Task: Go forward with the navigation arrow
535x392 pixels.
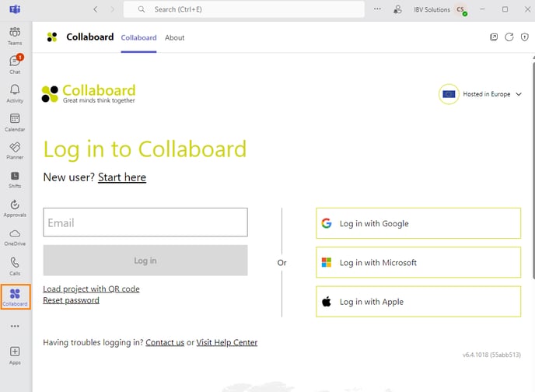Action: click(x=112, y=9)
